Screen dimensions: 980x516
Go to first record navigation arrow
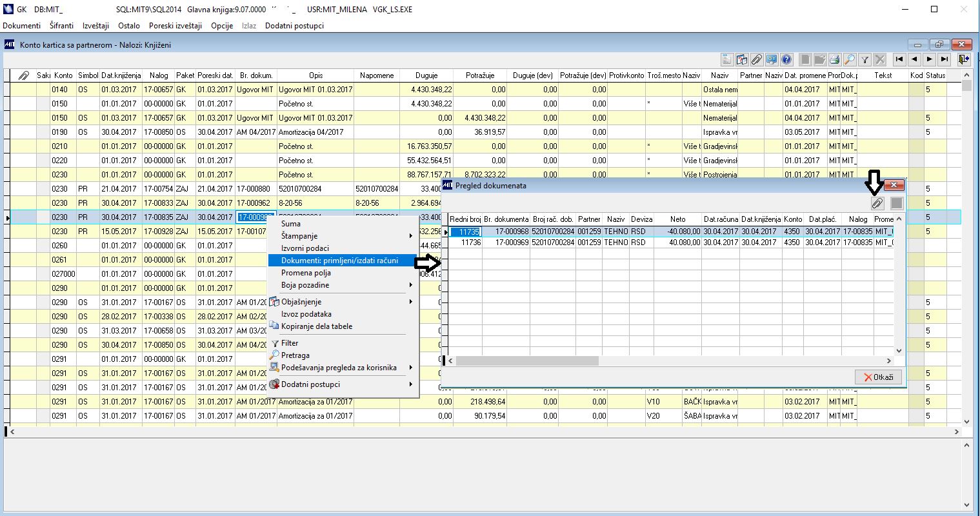coord(900,59)
